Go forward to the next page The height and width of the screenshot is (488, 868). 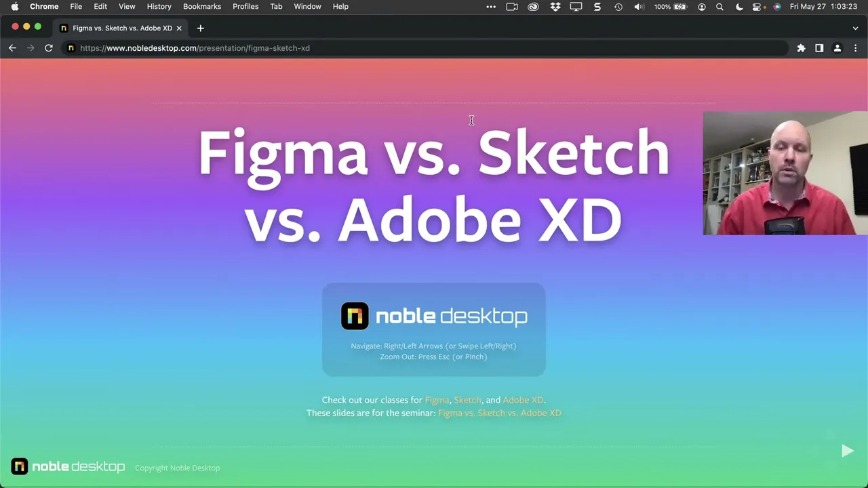(x=31, y=48)
